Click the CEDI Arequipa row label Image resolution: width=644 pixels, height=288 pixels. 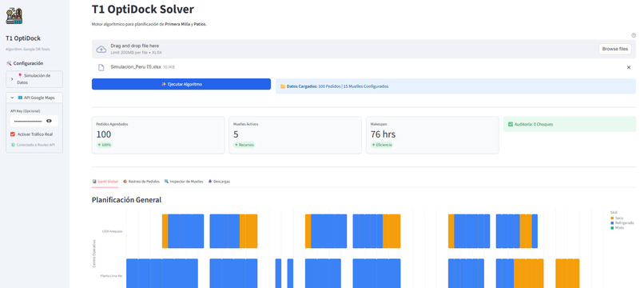point(112,231)
